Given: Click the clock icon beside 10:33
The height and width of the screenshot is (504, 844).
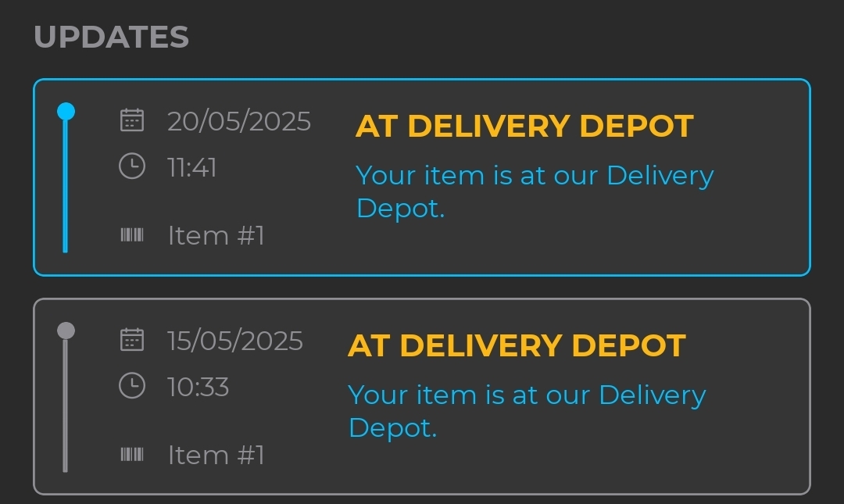Looking at the screenshot, I should pyautogui.click(x=131, y=385).
